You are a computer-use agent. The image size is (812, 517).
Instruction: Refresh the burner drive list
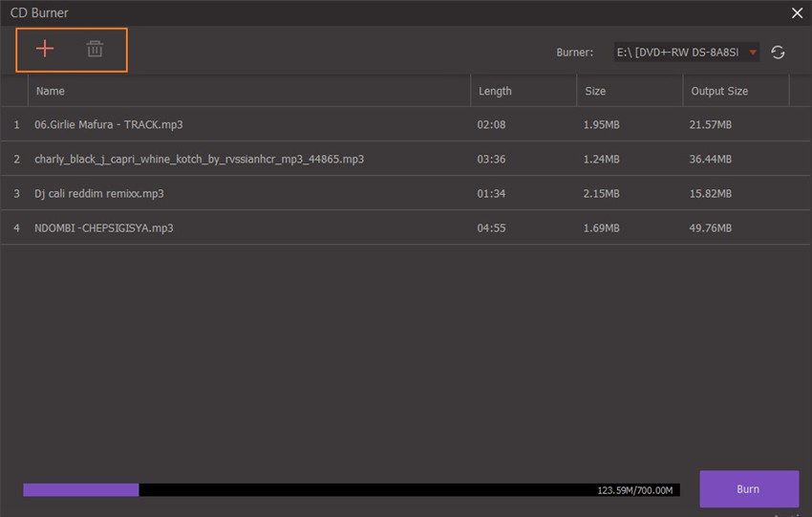pos(778,53)
